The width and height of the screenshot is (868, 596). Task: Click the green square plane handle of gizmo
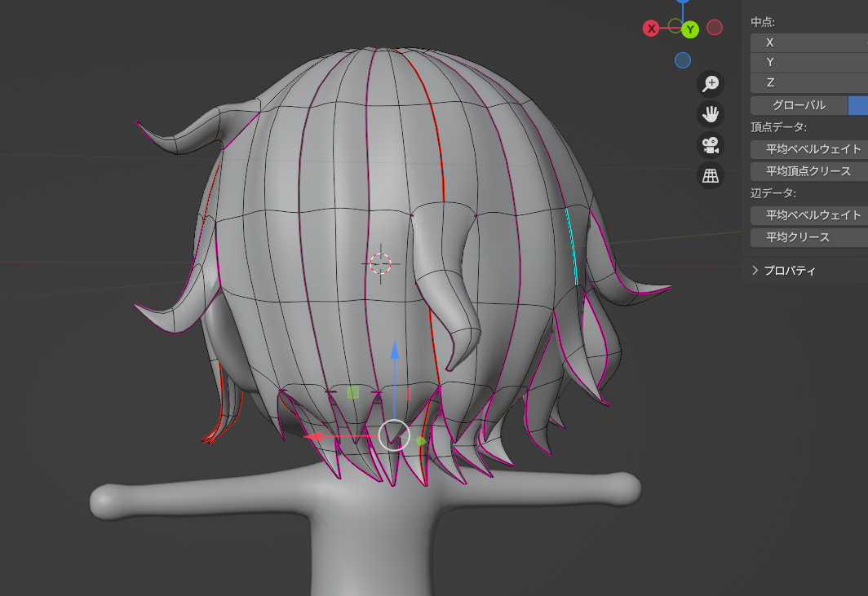[353, 392]
